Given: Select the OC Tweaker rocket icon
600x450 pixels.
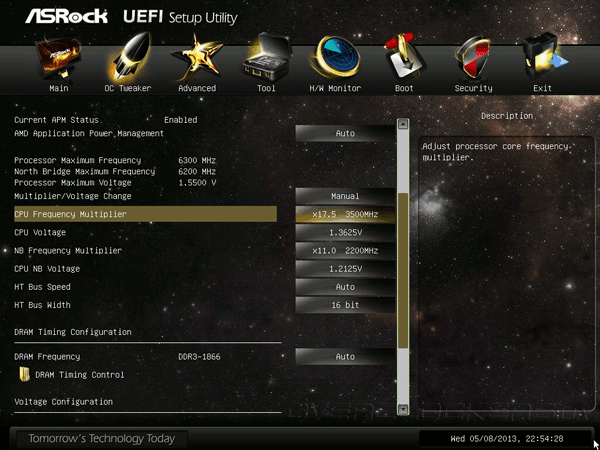Looking at the screenshot, I should [128, 59].
